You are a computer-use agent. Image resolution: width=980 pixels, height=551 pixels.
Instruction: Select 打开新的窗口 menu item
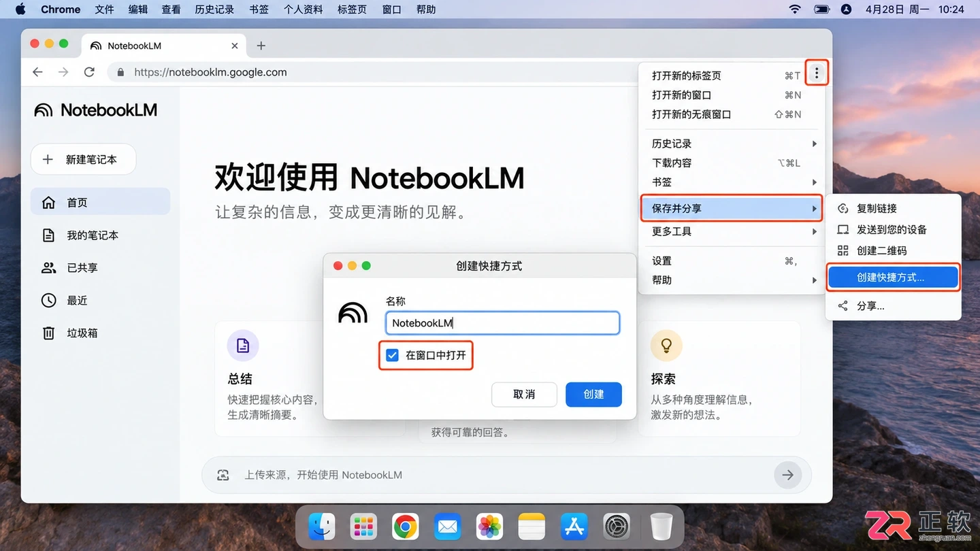pos(730,95)
